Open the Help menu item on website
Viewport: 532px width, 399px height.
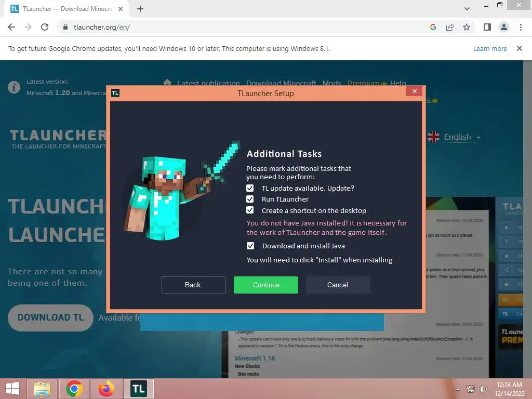pyautogui.click(x=398, y=83)
